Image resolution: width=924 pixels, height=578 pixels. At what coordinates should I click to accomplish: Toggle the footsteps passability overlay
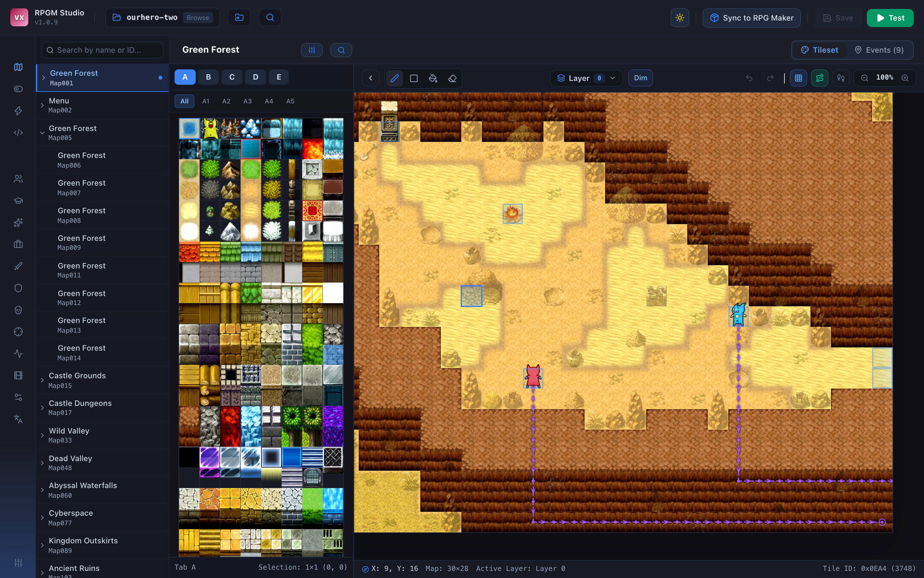tap(840, 78)
